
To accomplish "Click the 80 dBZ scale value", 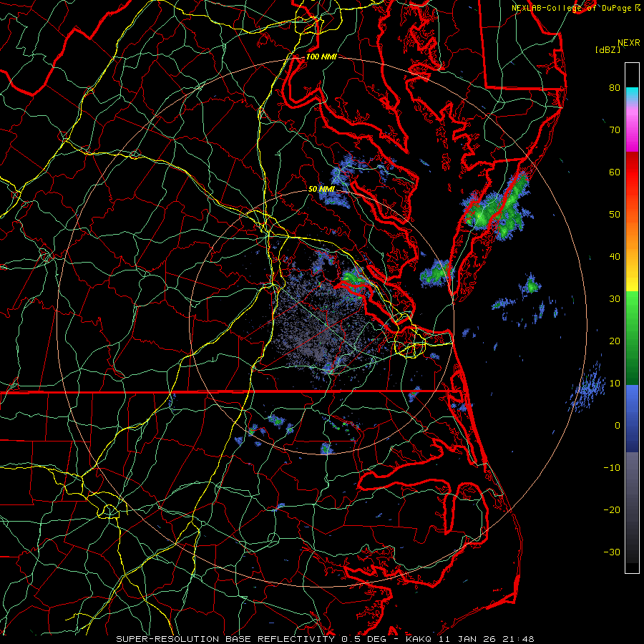I will [615, 88].
